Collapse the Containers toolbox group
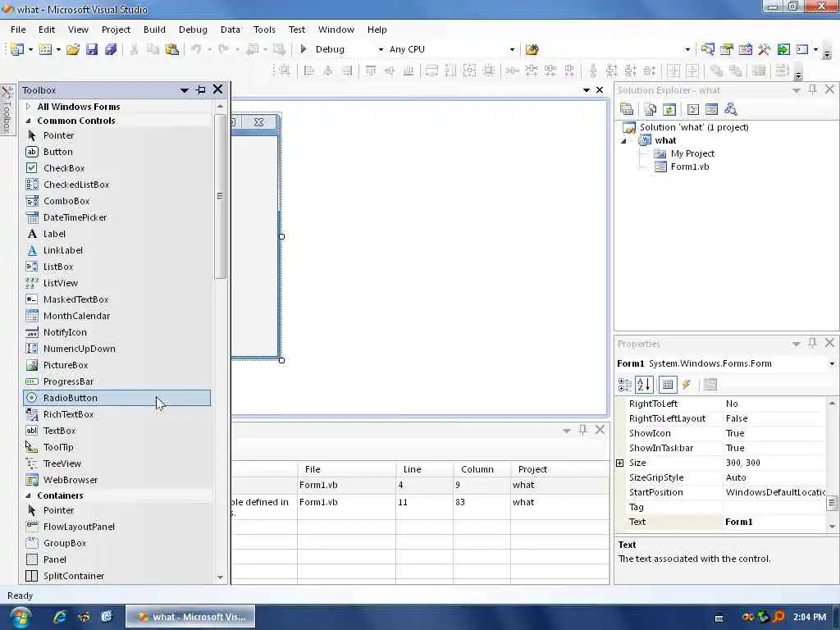The width and height of the screenshot is (840, 630). click(x=29, y=496)
